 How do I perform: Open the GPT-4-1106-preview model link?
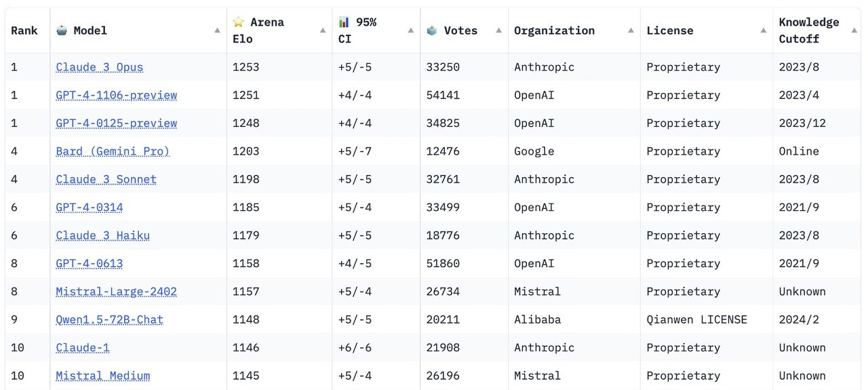click(116, 95)
